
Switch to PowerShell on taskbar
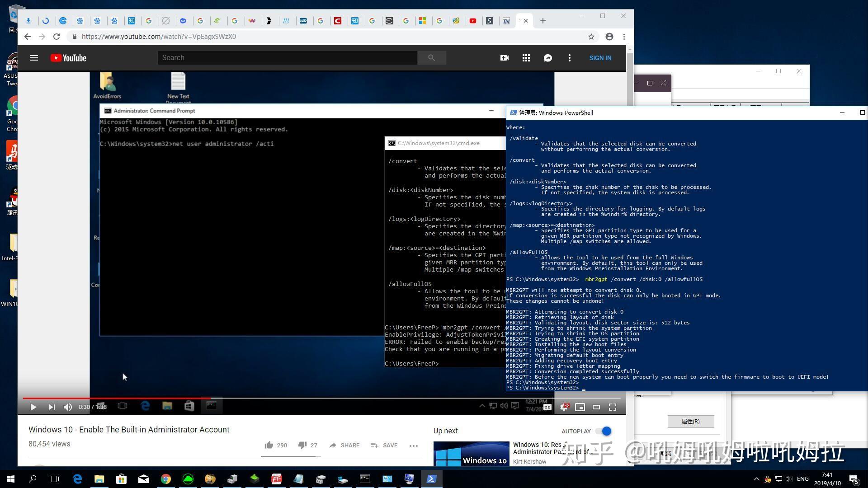click(x=431, y=479)
